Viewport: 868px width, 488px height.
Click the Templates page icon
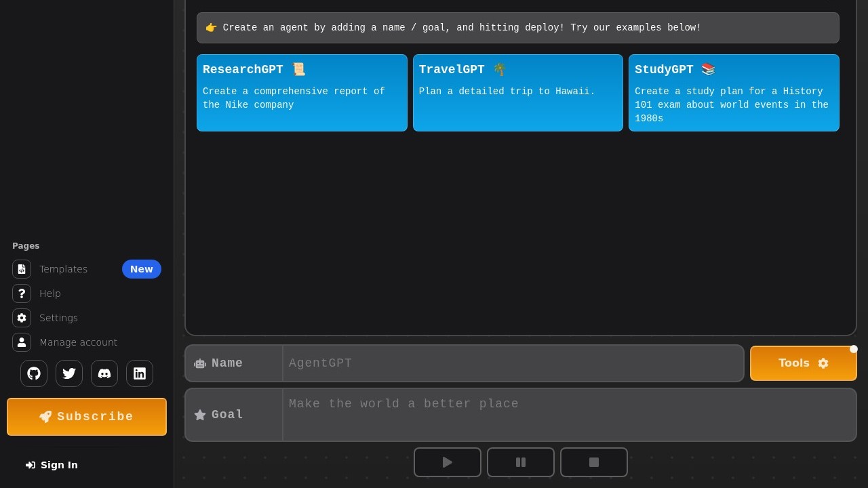click(x=22, y=269)
